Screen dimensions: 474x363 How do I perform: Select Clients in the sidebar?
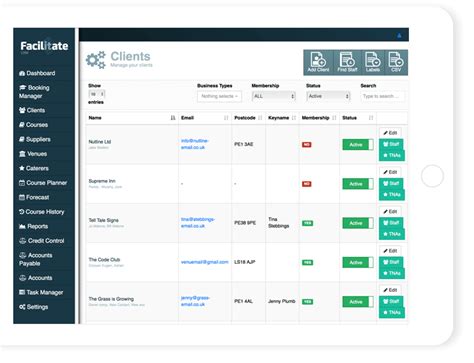pyautogui.click(x=32, y=110)
